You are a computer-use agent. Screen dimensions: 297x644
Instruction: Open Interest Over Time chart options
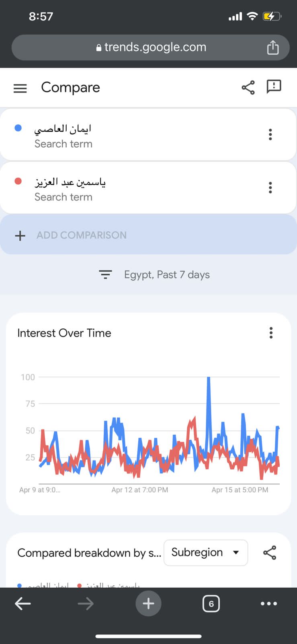pyautogui.click(x=271, y=333)
